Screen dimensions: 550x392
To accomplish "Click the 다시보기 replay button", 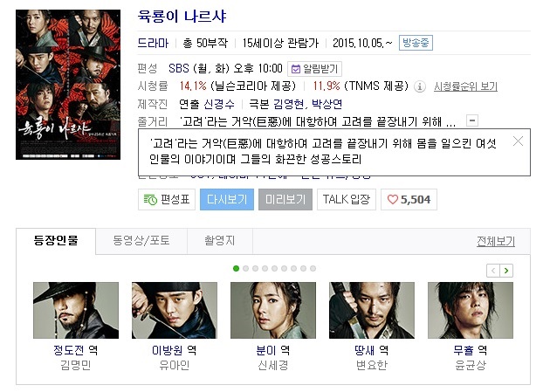I will (227, 200).
